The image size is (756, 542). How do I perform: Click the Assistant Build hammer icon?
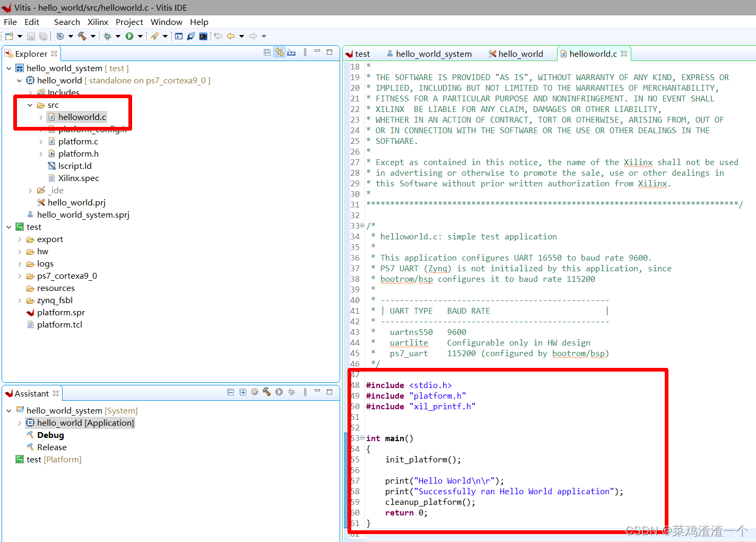click(267, 392)
